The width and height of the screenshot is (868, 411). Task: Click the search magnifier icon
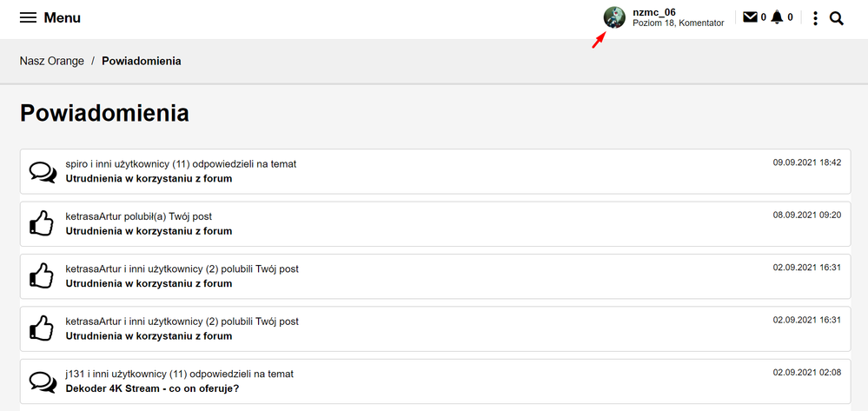point(837,18)
